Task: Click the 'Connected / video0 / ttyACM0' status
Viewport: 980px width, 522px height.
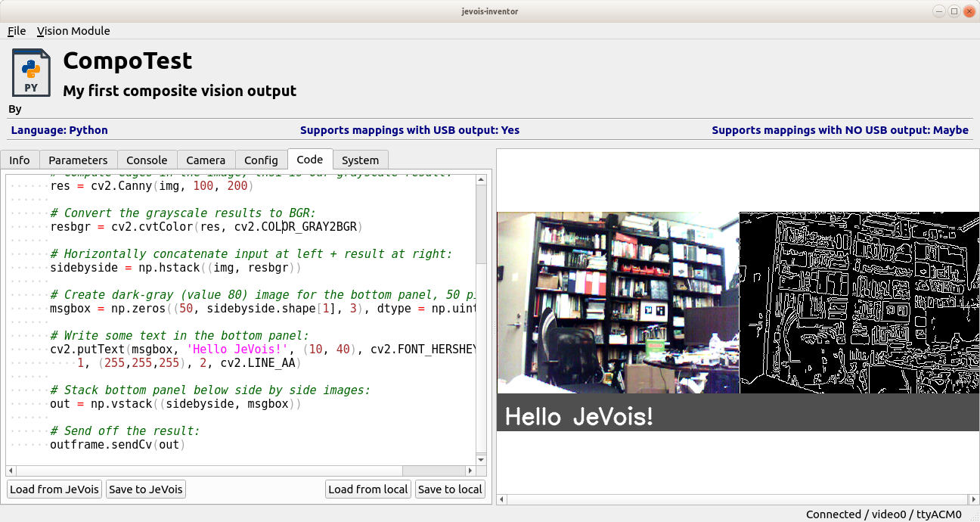Action: coord(884,514)
